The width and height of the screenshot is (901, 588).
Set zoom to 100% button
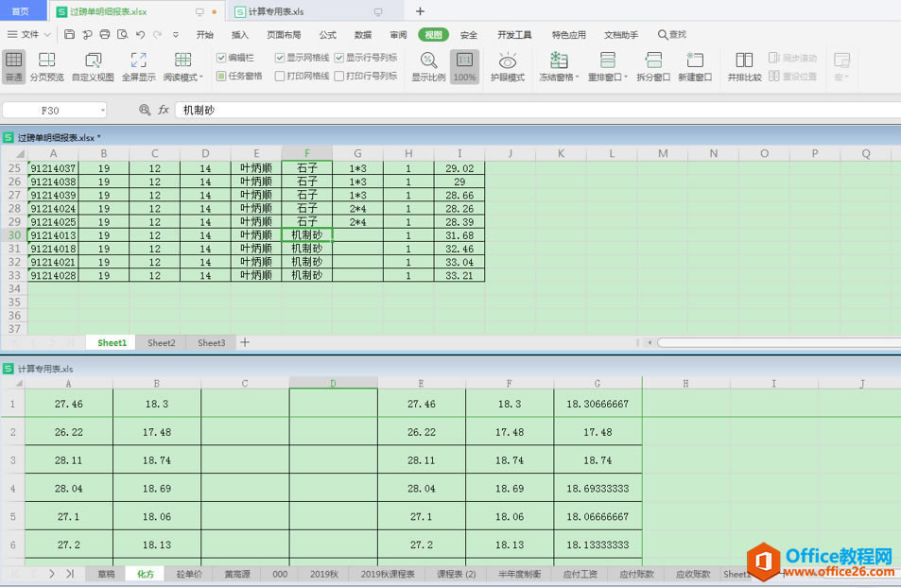464,67
